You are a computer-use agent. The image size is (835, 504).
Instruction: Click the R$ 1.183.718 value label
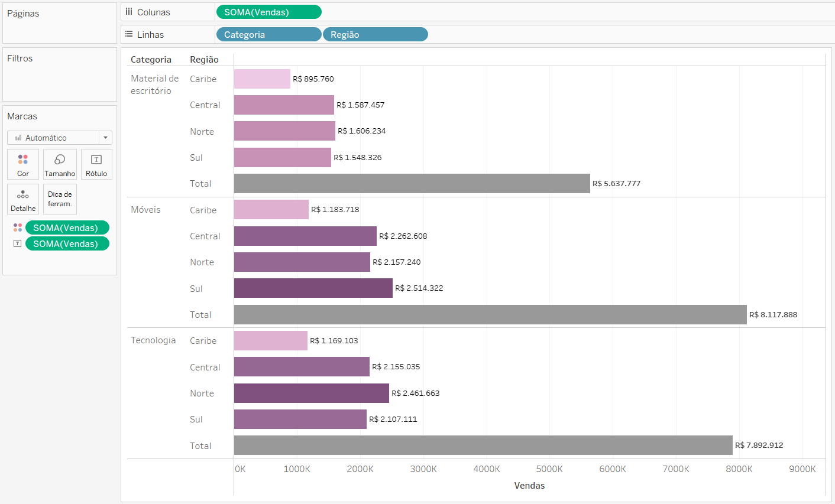(x=335, y=209)
